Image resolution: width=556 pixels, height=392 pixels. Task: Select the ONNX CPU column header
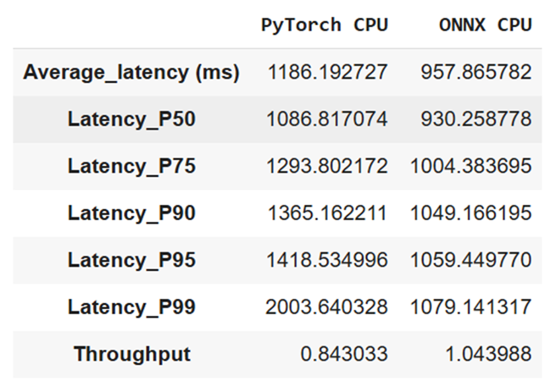485,25
